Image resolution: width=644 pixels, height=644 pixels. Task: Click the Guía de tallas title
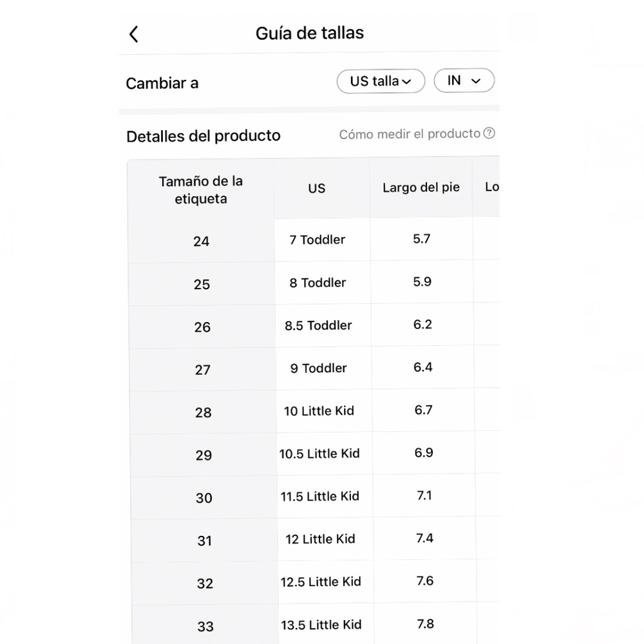click(310, 33)
